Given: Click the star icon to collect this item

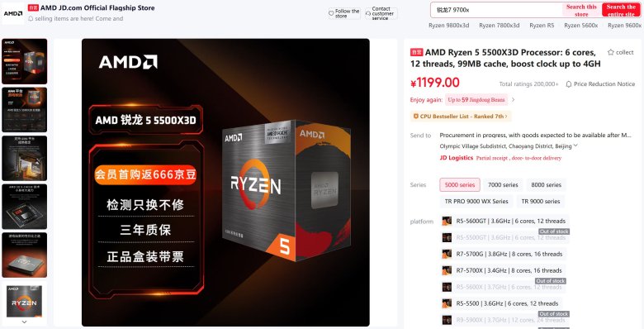Looking at the screenshot, I should 611,52.
